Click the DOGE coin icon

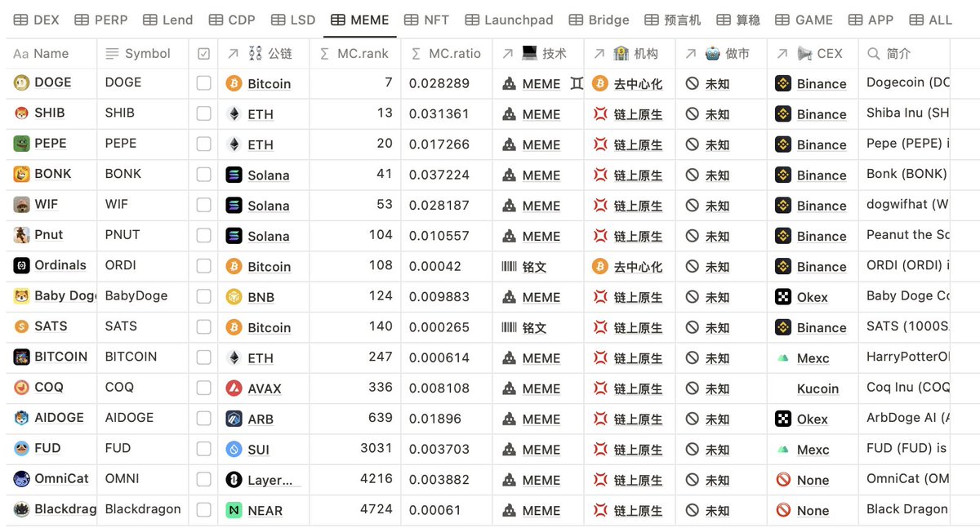[21, 82]
